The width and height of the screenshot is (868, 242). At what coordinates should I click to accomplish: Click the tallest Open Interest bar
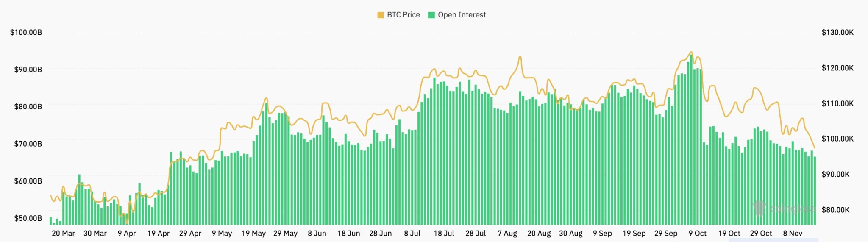coord(691,140)
